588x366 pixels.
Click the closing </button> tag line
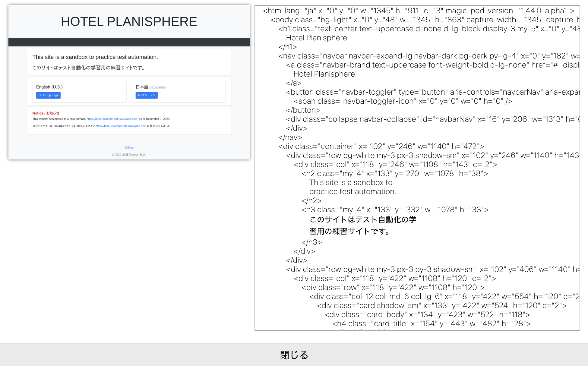pos(303,110)
